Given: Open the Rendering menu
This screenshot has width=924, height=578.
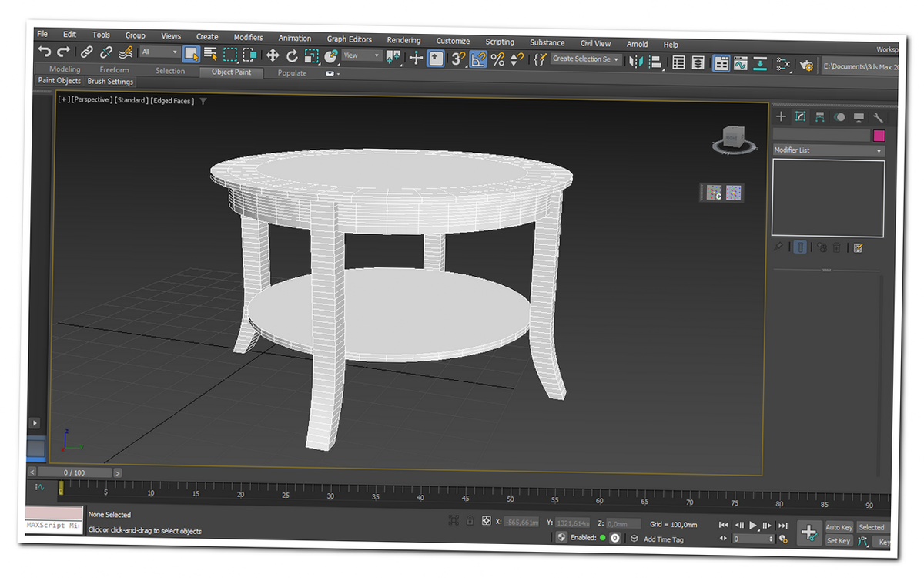Looking at the screenshot, I should tap(403, 40).
